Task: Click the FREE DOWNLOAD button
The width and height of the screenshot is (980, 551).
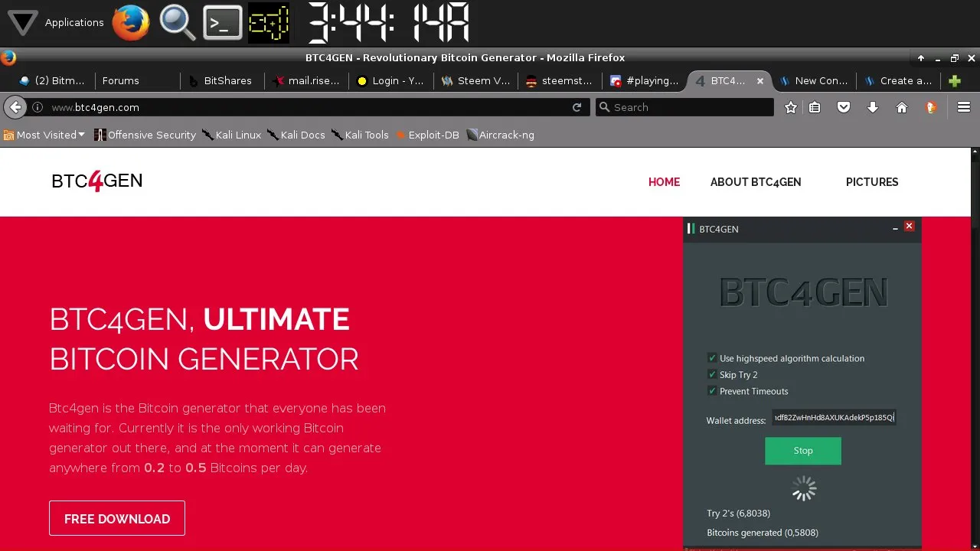Action: (117, 518)
